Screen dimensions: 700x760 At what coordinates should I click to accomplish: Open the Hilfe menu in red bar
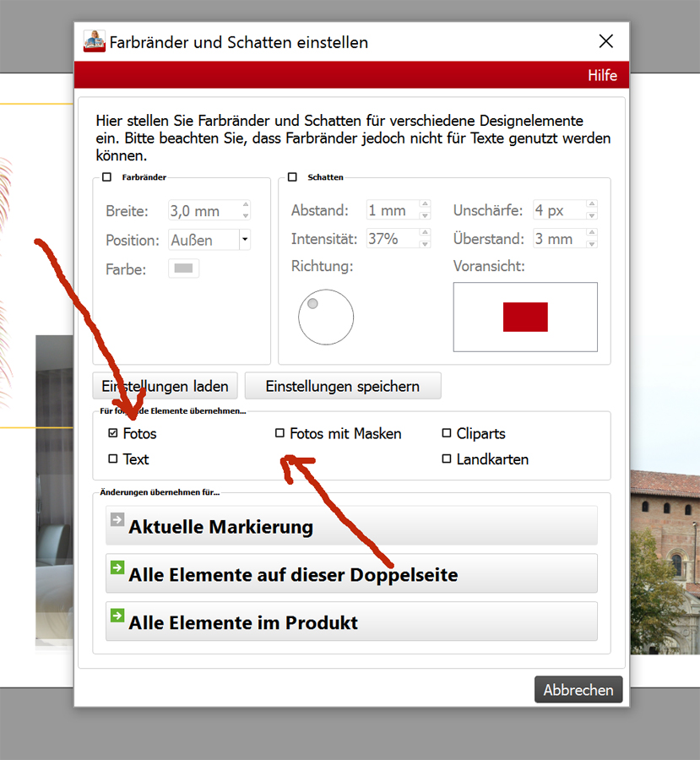(602, 75)
